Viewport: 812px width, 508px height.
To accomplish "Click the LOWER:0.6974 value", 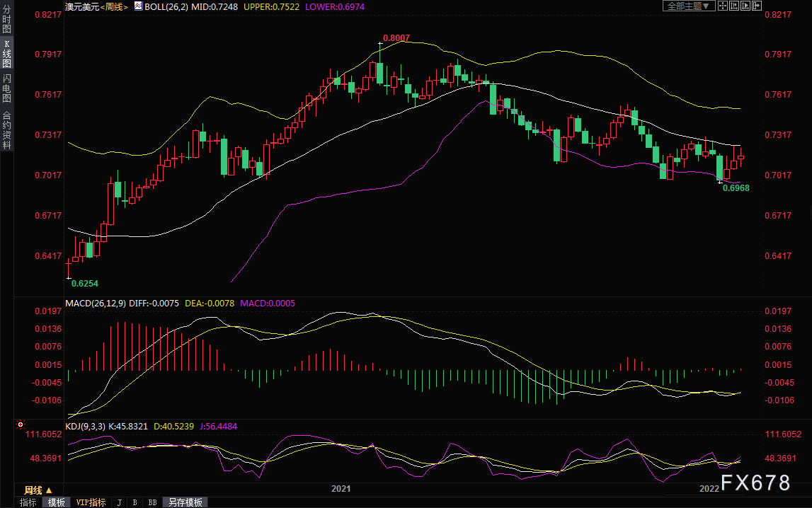I will (x=335, y=7).
